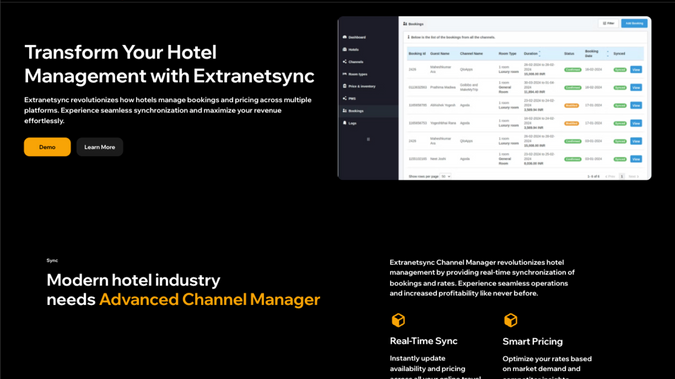Click the orange Modified badge in Abhishek Yogesh row
The height and width of the screenshot is (379, 675).
tap(571, 105)
